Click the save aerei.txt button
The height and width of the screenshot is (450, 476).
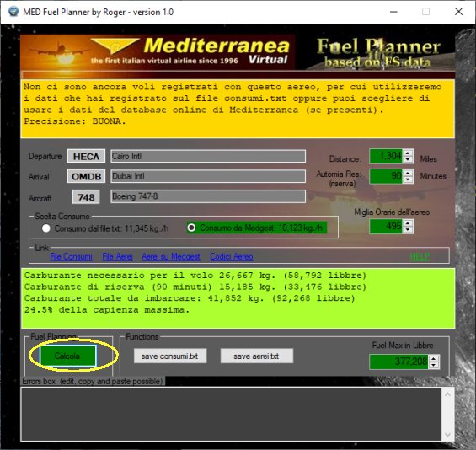[256, 356]
